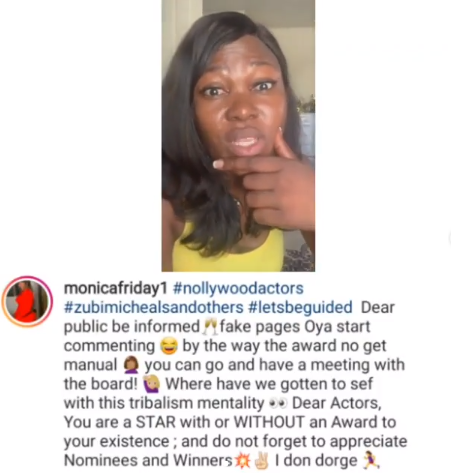Select the facepalm emoji after 'manual'
Viewport: 451px width, 473px height.
click(131, 365)
